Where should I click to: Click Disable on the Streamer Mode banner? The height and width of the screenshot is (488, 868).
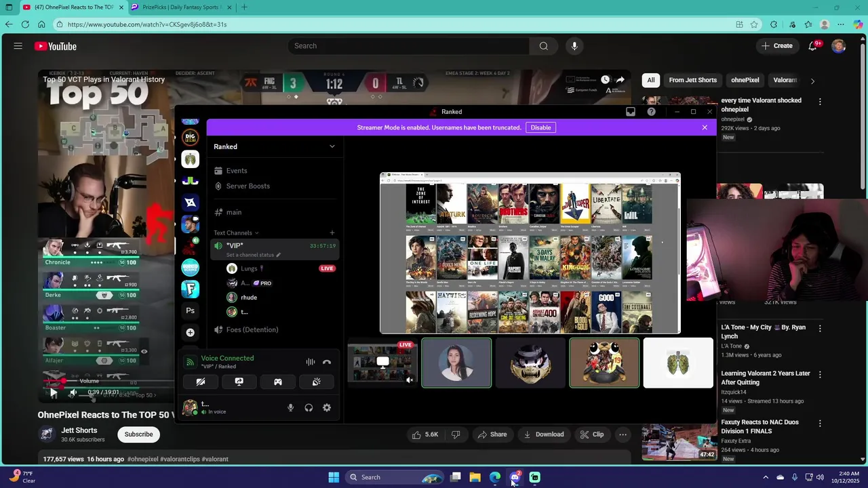540,127
